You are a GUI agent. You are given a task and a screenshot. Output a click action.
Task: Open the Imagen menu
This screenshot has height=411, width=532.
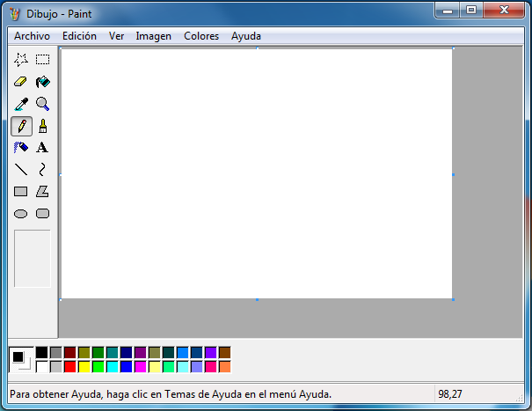coord(153,36)
